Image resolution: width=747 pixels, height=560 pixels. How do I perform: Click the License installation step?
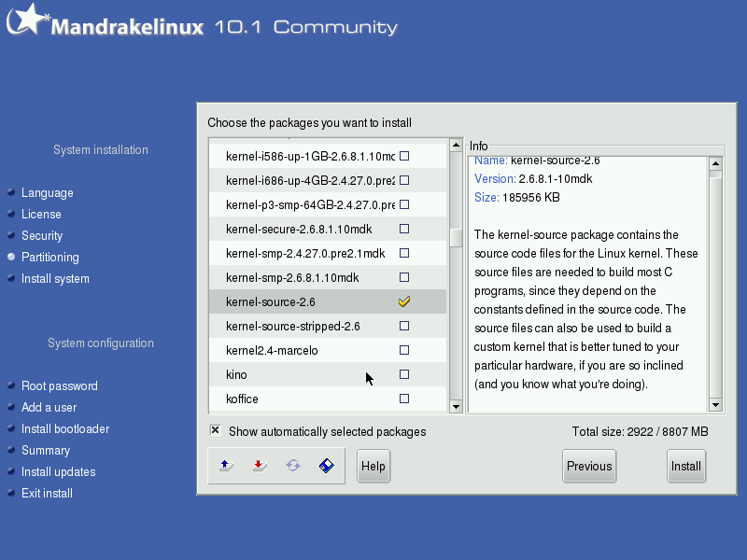pyautogui.click(x=41, y=215)
